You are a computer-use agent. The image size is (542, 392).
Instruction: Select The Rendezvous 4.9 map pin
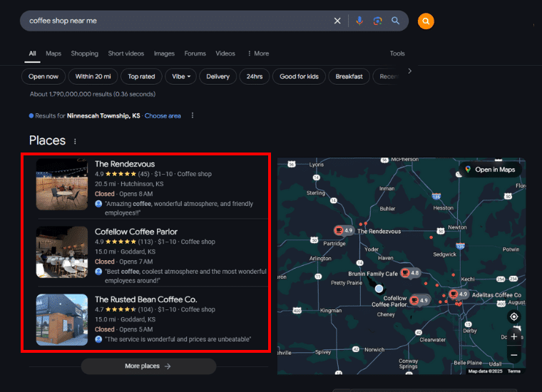pyautogui.click(x=343, y=230)
